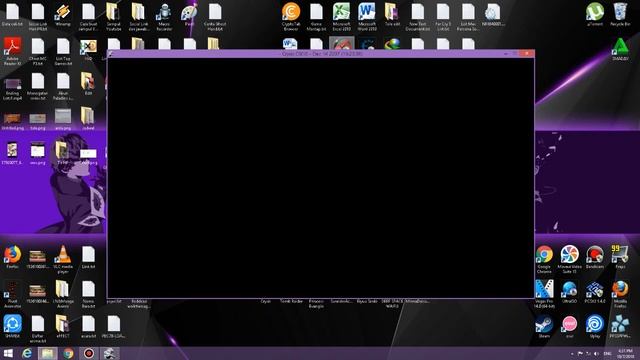The height and width of the screenshot is (360, 640).
Task: Launch the VLC media player shortcut
Action: click(63, 260)
